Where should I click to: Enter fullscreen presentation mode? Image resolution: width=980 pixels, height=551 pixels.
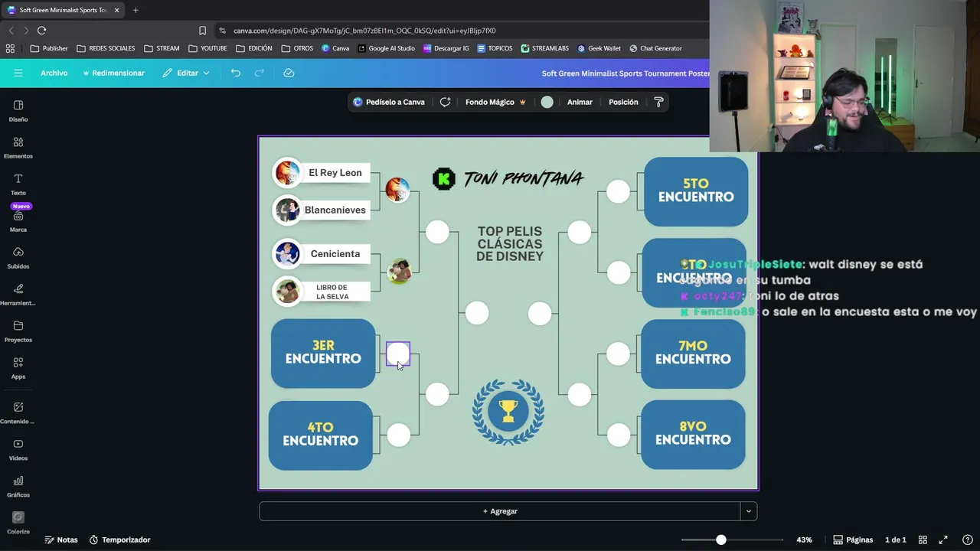coord(943,540)
